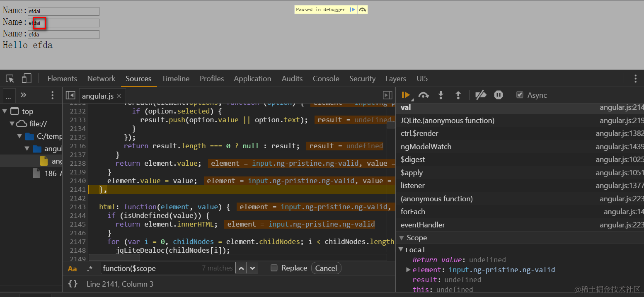
Task: Jump to previous search match
Action: 241,268
